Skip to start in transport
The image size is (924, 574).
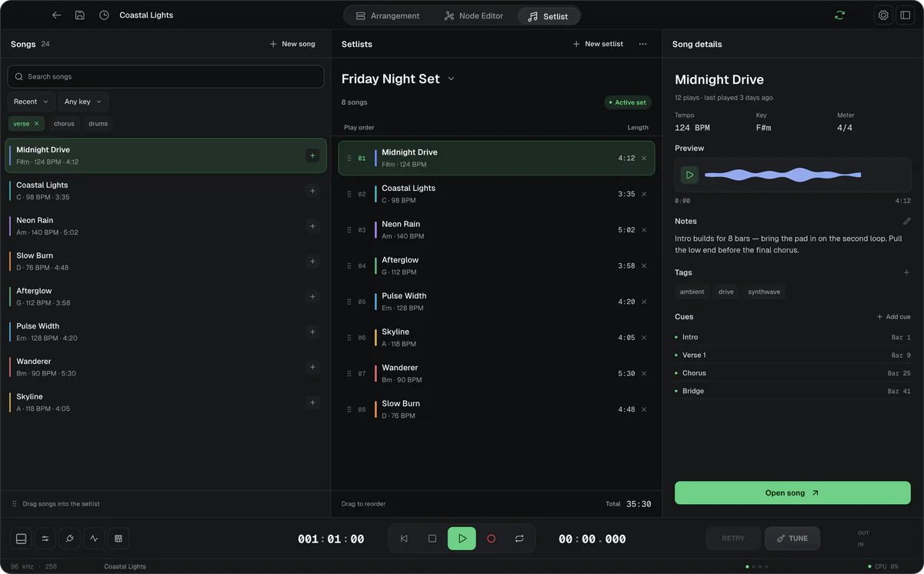[404, 539]
